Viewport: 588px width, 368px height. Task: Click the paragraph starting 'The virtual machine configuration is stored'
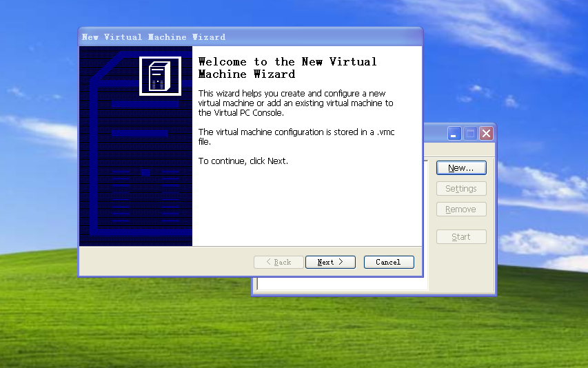pyautogui.click(x=296, y=136)
